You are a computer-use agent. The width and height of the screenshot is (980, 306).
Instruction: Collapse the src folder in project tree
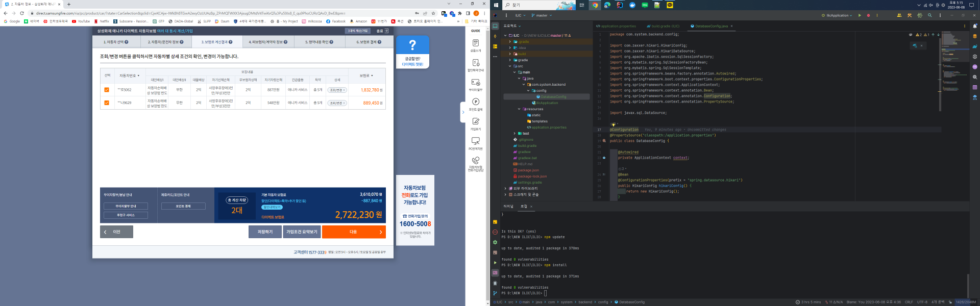[509, 66]
